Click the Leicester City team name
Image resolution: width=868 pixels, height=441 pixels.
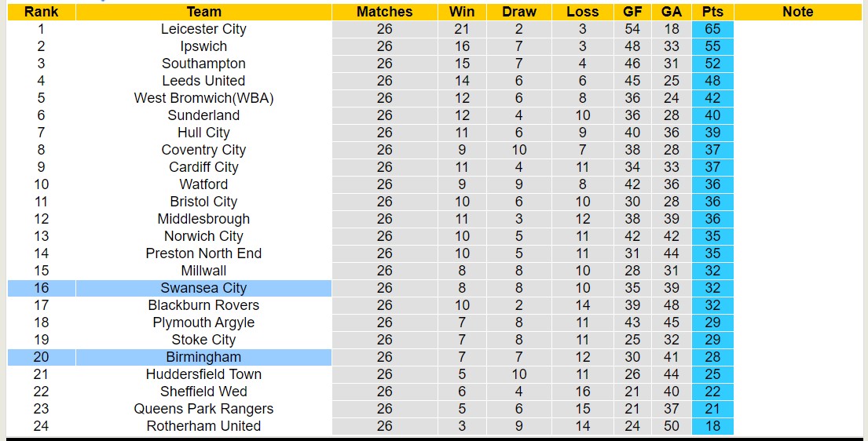coord(203,29)
